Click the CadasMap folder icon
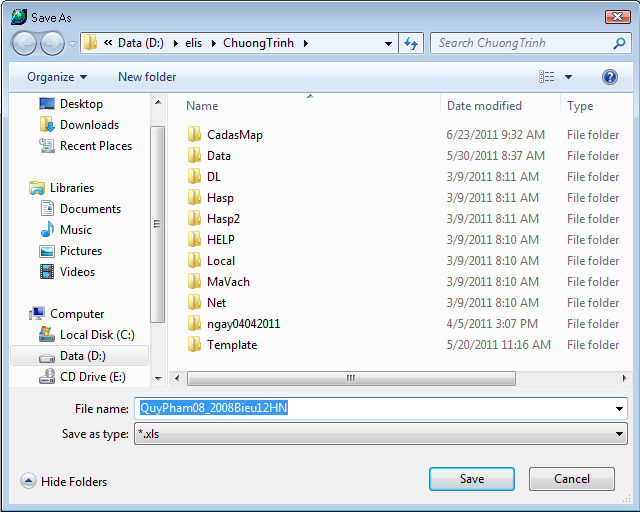Screen dimensions: 640x512 [195, 135]
